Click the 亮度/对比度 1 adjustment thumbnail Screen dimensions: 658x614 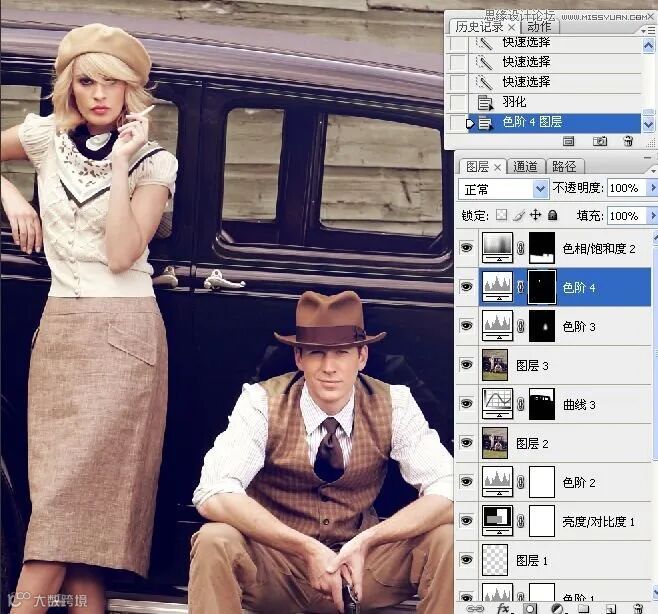pyautogui.click(x=497, y=520)
